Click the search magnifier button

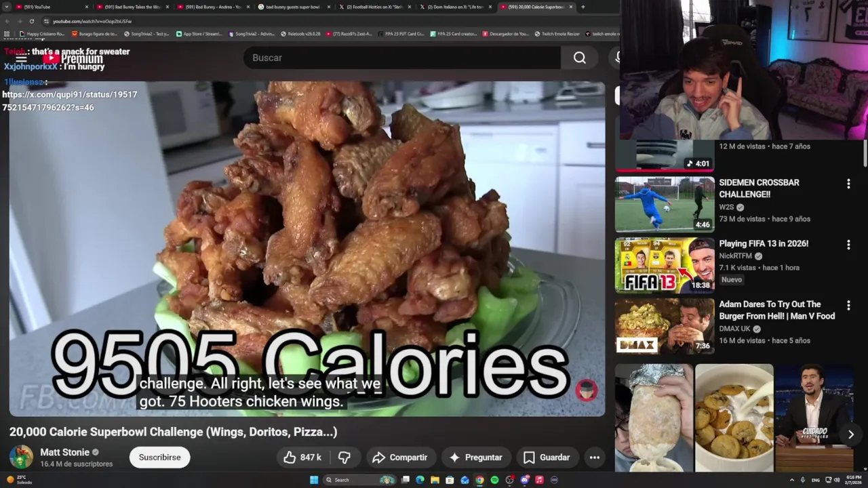tap(579, 58)
